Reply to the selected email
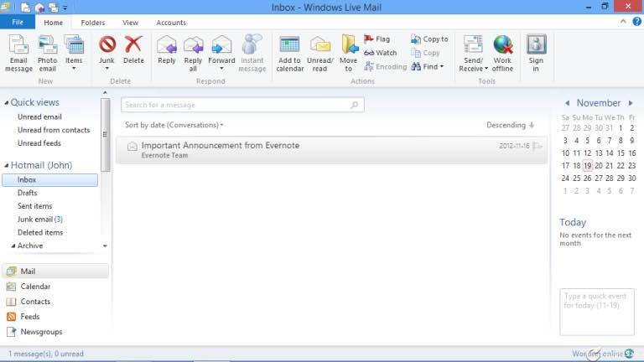The width and height of the screenshot is (644, 362). pos(167,50)
